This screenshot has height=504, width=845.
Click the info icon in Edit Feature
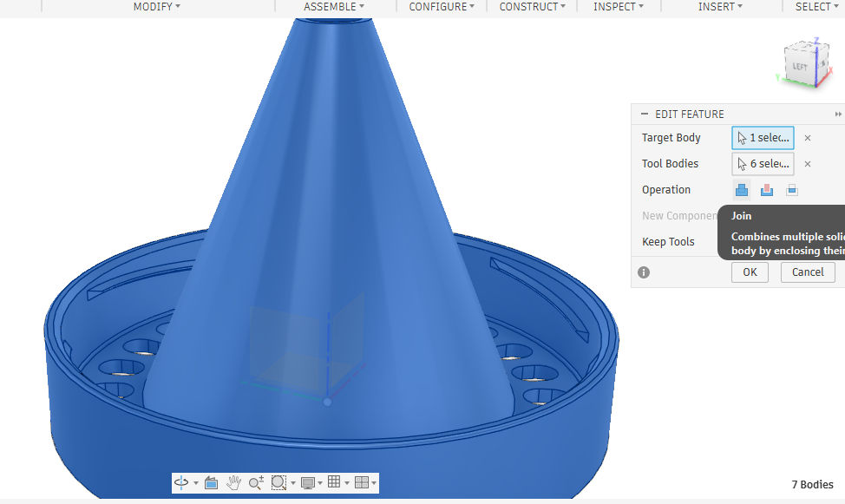[644, 272]
